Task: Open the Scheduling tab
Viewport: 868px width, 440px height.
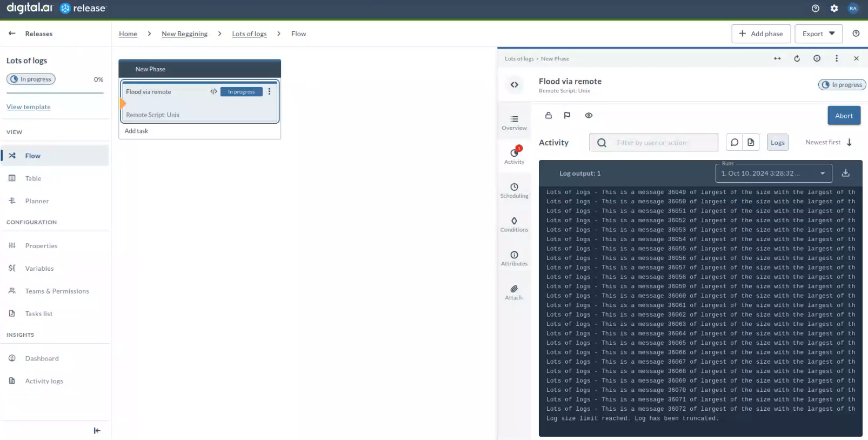Action: 514,190
